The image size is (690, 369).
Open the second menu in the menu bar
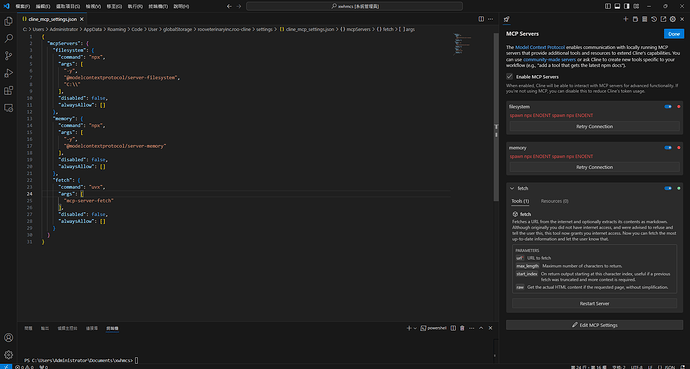(43, 7)
